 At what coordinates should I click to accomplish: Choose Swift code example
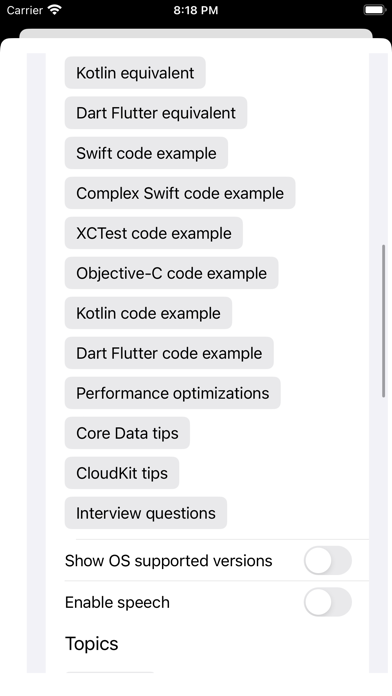pos(146,153)
